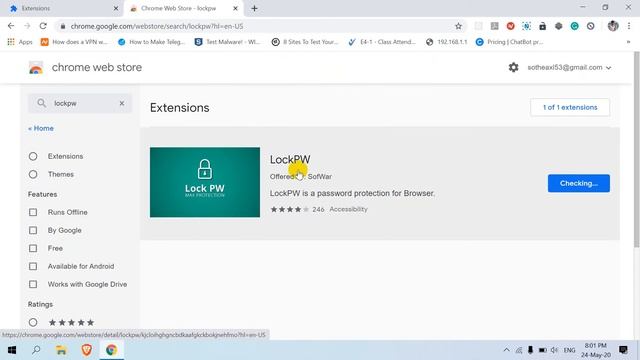Open the black padlock extension icon
The width and height of the screenshot is (640, 360).
coord(542,26)
